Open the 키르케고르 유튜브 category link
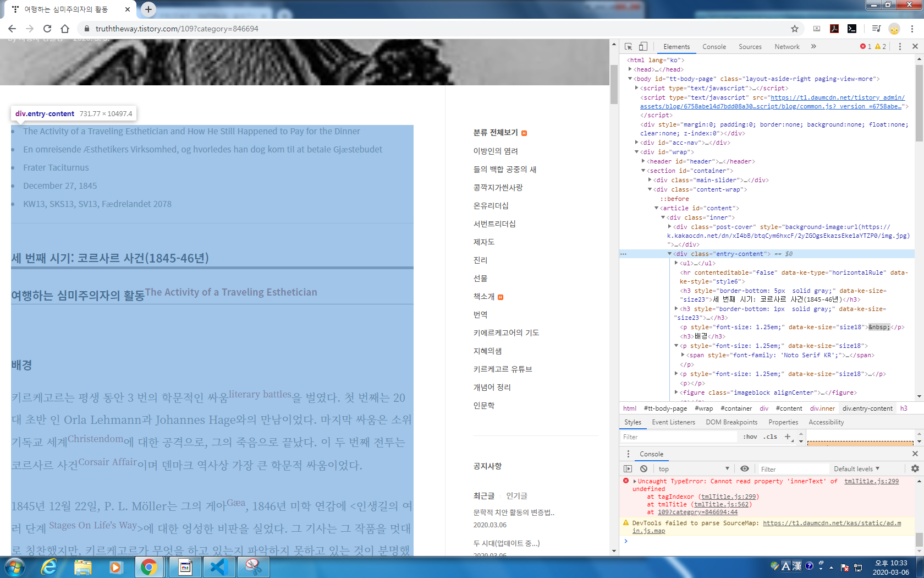The image size is (924, 578). coord(503,369)
